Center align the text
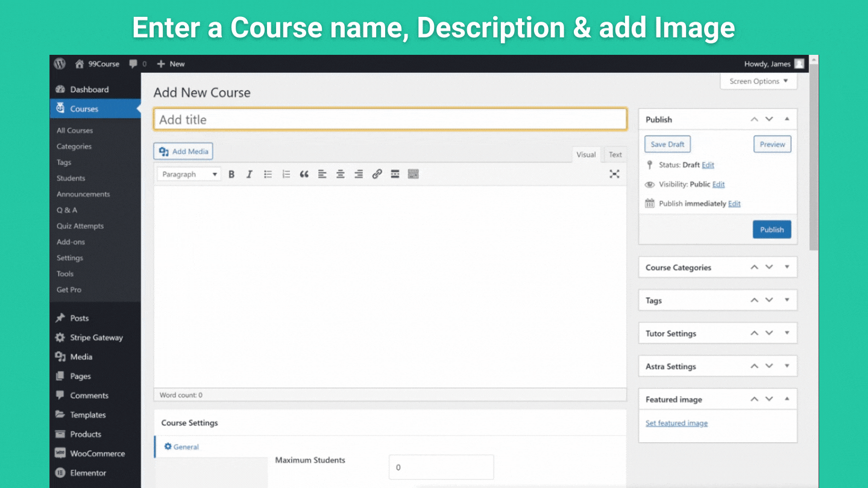This screenshot has height=488, width=868. pyautogui.click(x=340, y=174)
